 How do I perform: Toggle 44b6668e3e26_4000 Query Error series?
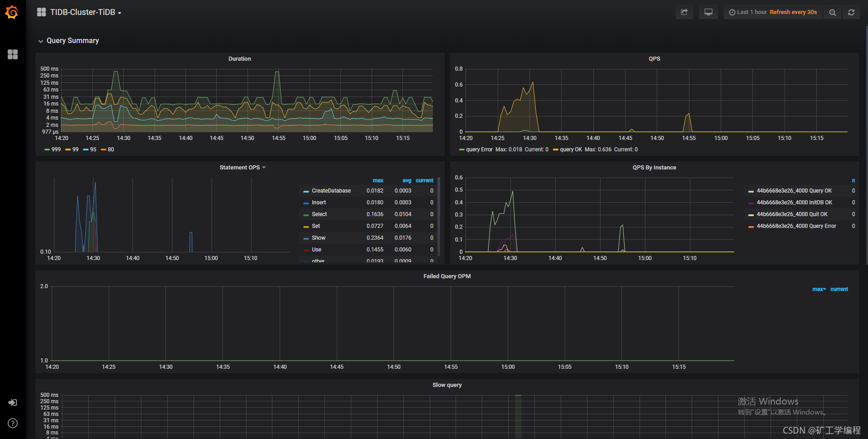click(796, 226)
